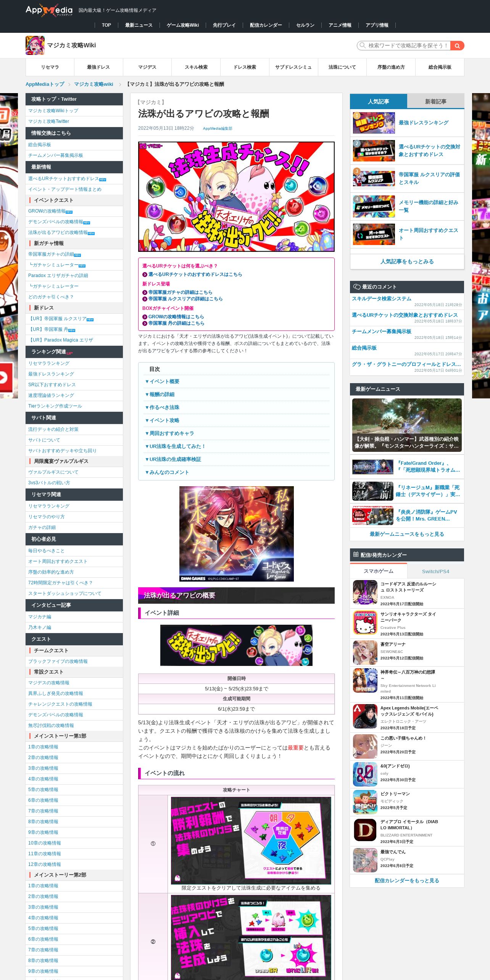Open 神界奇伝 app icon
This screenshot has height=980, width=490.
[x=365, y=680]
